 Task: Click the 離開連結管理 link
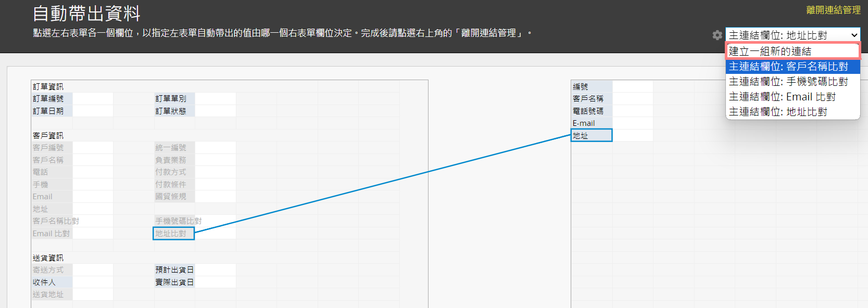pos(833,10)
